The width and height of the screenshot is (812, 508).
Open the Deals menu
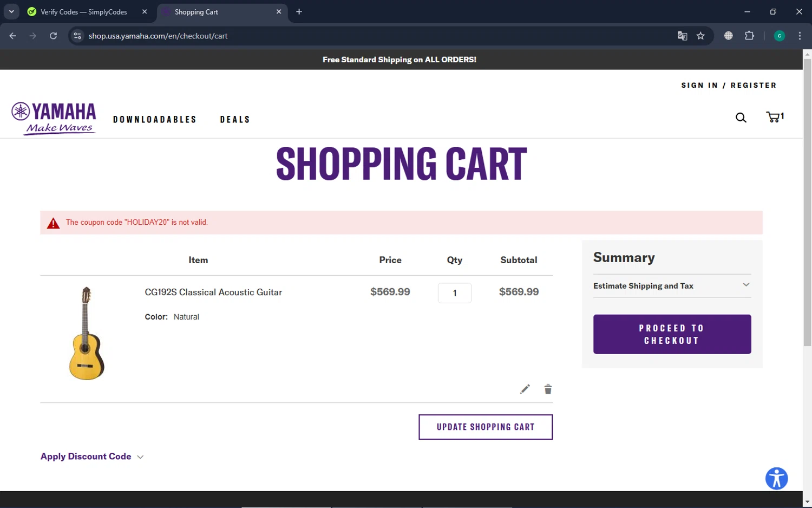[x=235, y=120]
